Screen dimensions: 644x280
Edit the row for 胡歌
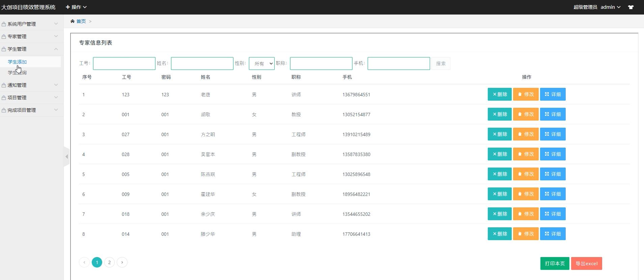[526, 114]
